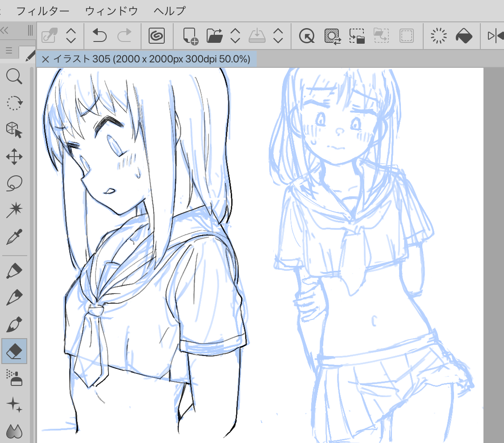Viewport: 504px width, 443px height.
Task: Click the cursor in circle icon
Action: tap(307, 36)
